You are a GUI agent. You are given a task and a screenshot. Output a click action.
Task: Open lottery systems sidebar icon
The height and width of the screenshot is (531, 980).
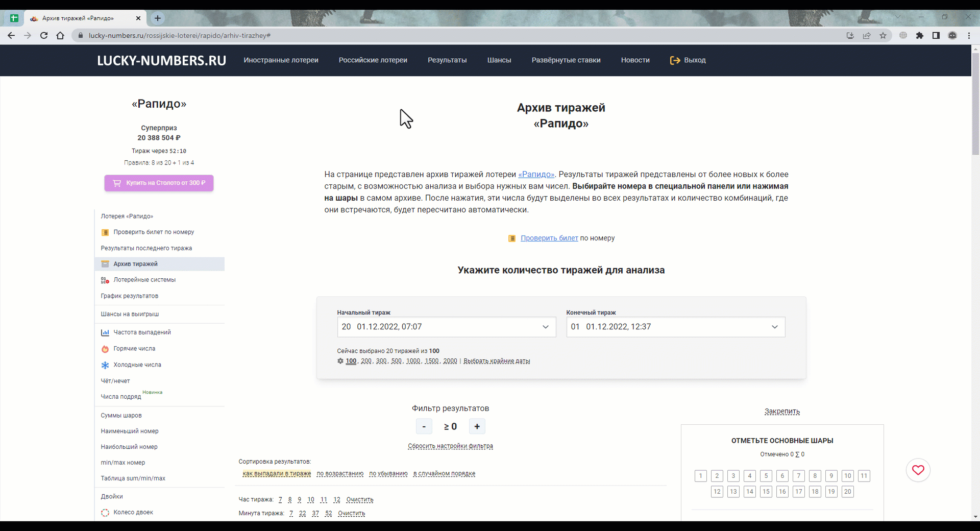tap(105, 280)
